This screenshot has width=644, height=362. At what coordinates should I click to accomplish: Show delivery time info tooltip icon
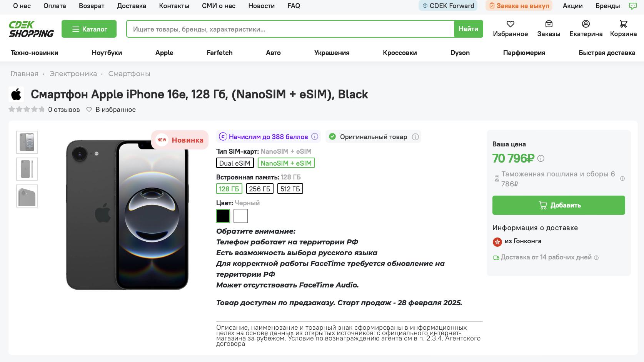point(596,257)
